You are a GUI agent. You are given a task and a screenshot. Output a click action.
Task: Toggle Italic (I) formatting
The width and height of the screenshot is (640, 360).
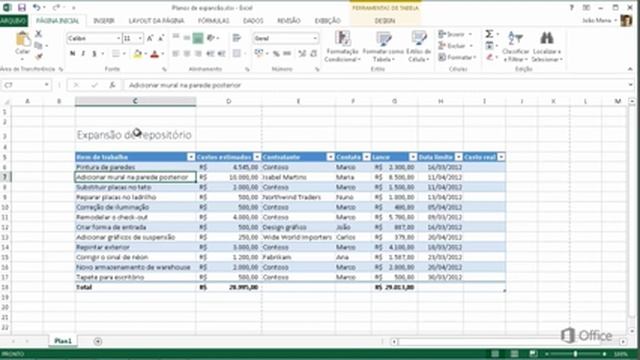(x=83, y=53)
